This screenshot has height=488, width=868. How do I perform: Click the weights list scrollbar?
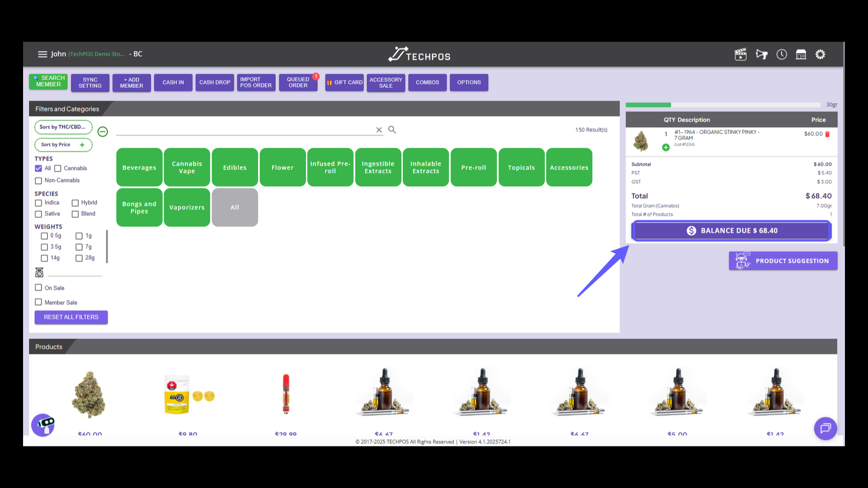coord(107,247)
